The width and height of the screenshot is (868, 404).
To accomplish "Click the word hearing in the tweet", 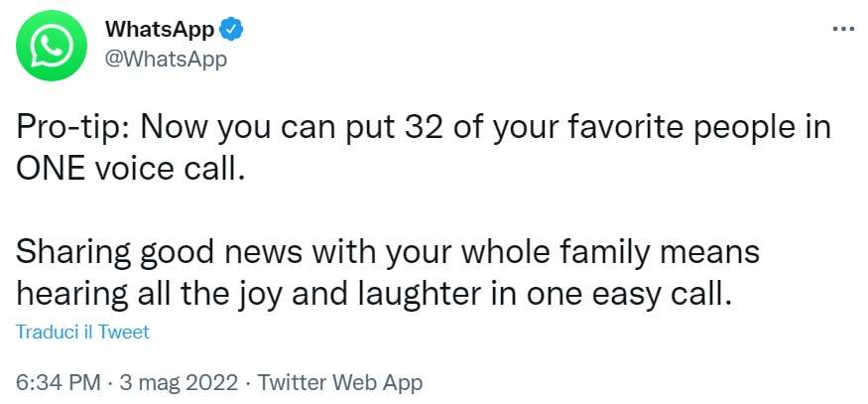I will [72, 296].
